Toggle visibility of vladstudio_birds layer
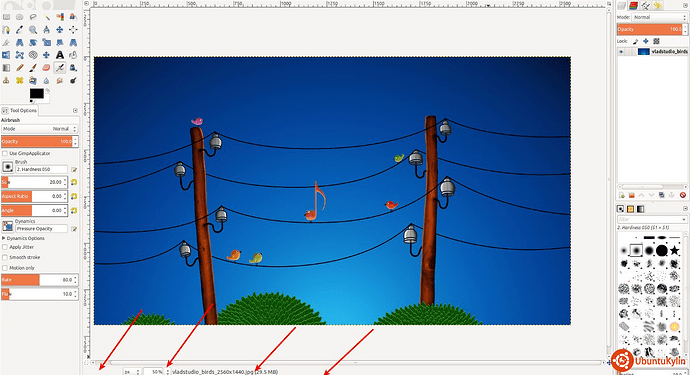The image size is (690, 375). (x=621, y=51)
